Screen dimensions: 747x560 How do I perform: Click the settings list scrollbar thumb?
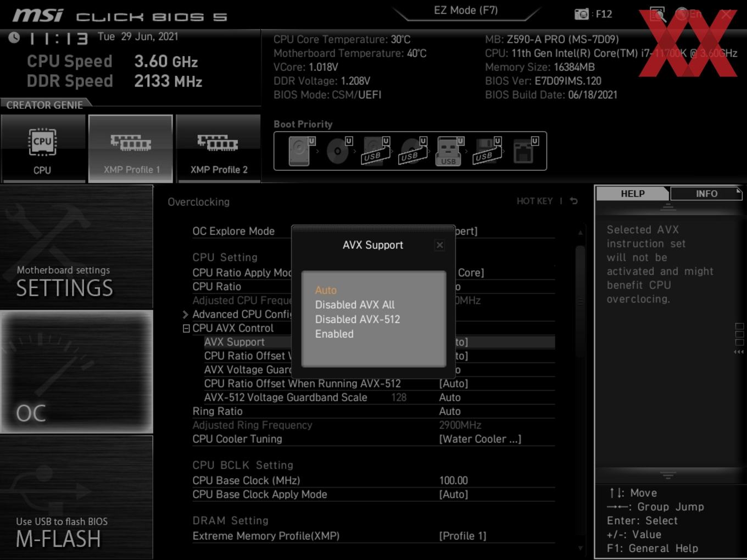pos(580,302)
